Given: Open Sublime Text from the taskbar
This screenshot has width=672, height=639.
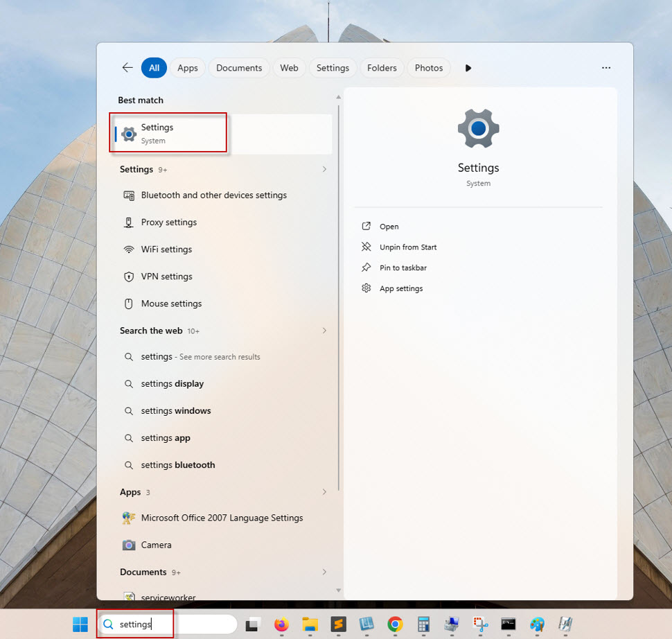Looking at the screenshot, I should (338, 624).
